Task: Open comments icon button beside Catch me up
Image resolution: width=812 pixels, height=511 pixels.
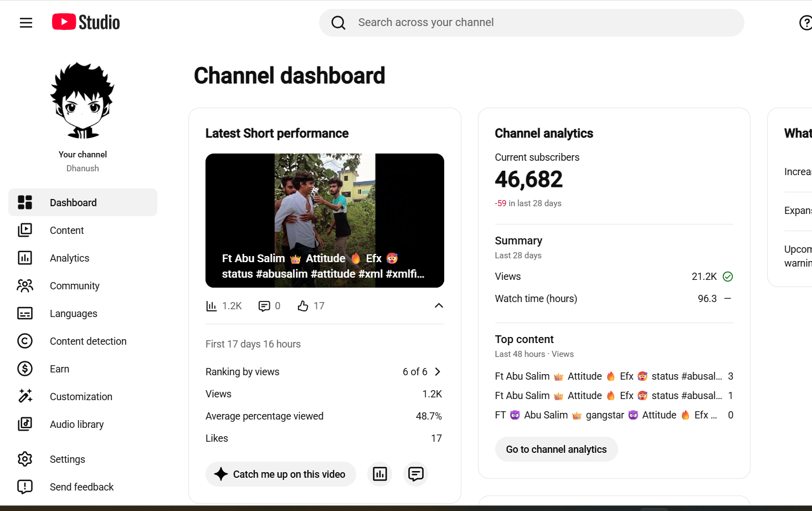Action: pos(416,474)
